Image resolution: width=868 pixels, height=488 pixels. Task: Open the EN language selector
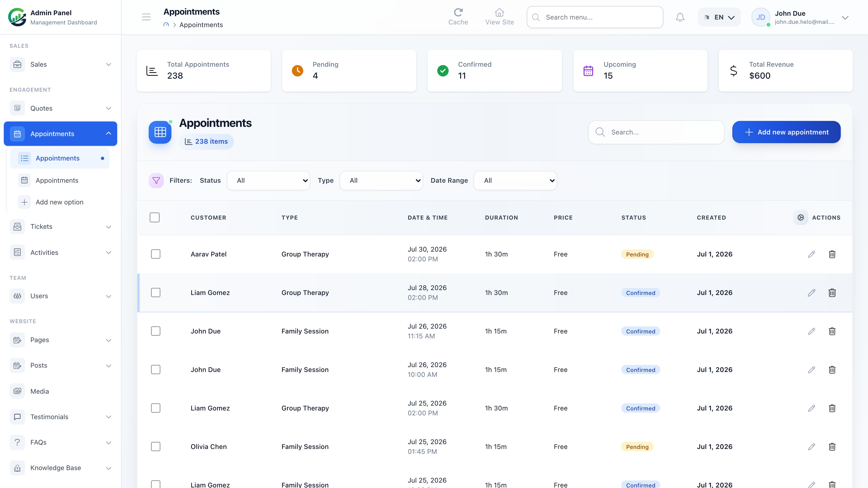coord(719,17)
